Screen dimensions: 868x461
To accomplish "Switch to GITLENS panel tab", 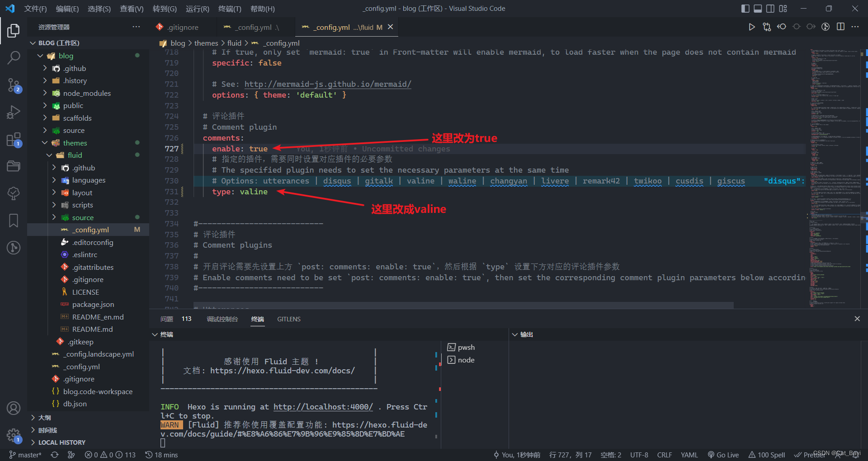I will (x=289, y=319).
